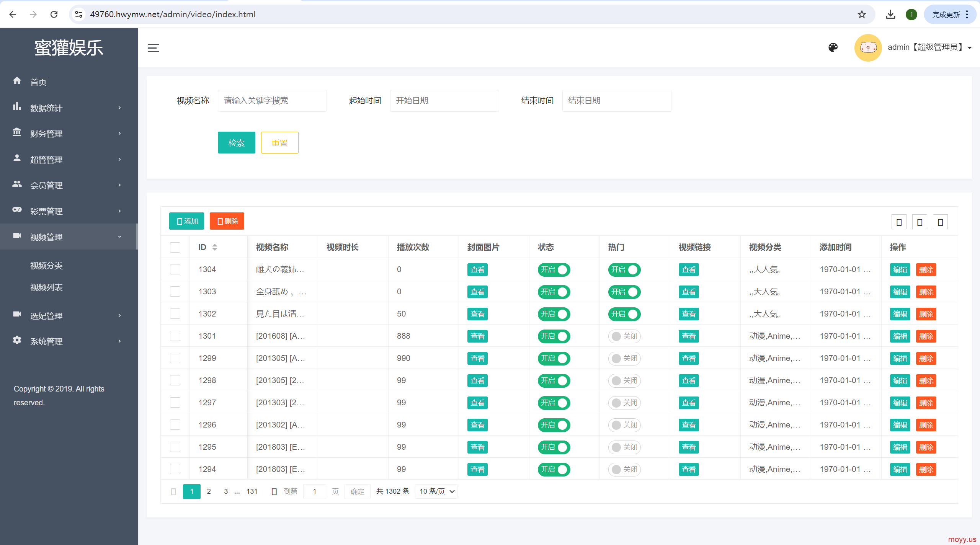Open site info icon in address bar

coord(79,15)
